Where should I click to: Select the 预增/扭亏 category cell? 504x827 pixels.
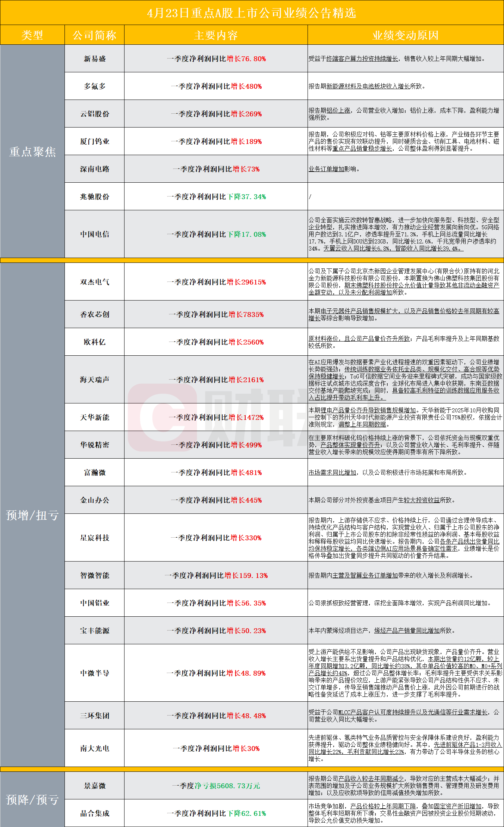(32, 515)
